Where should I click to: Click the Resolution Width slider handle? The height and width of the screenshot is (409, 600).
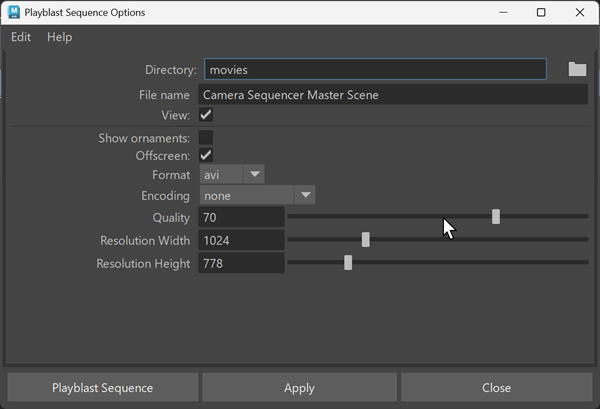366,240
